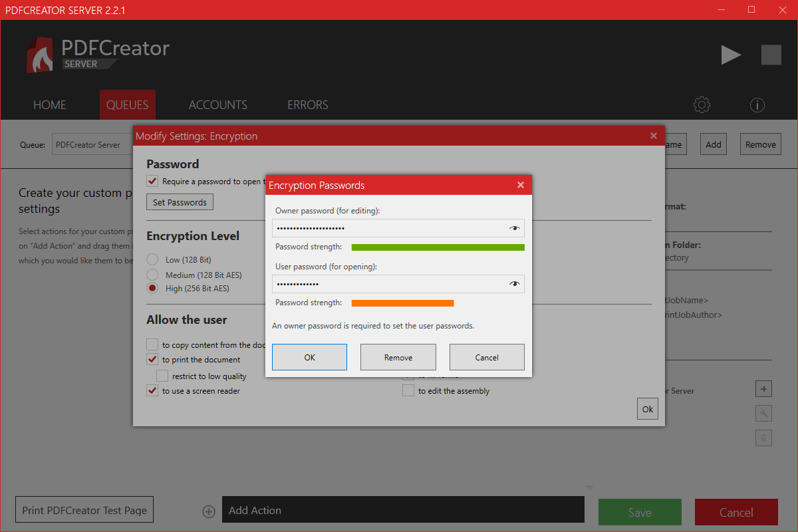
Task: Select Medium (128 Bit AES) encryption
Action: tap(152, 275)
